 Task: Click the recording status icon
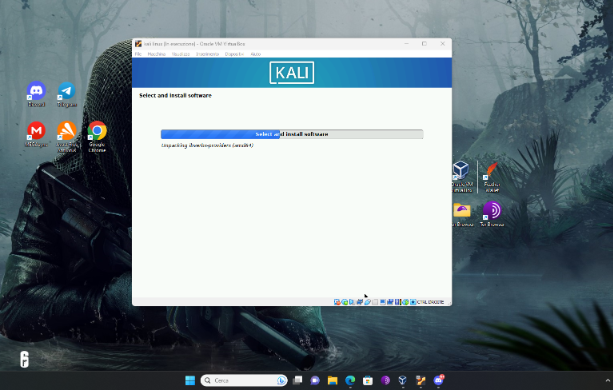pos(390,302)
